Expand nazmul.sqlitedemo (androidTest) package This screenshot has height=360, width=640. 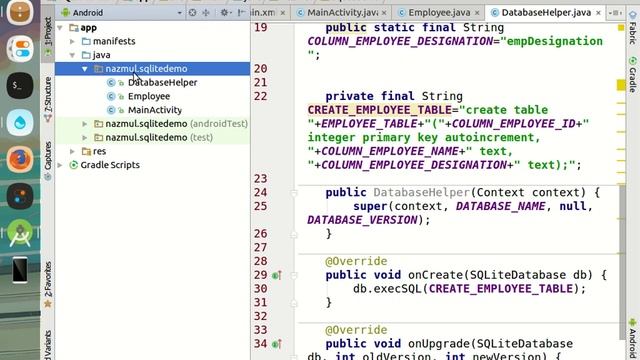pyautogui.click(x=85, y=124)
